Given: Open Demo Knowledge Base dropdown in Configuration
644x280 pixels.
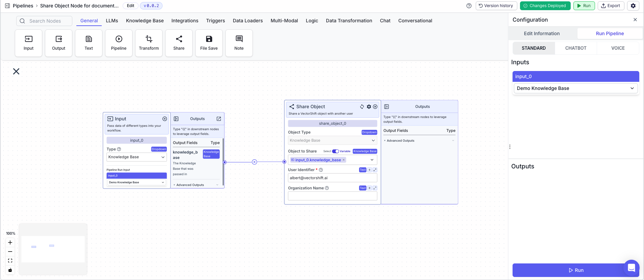Looking at the screenshot, I should coord(576,88).
